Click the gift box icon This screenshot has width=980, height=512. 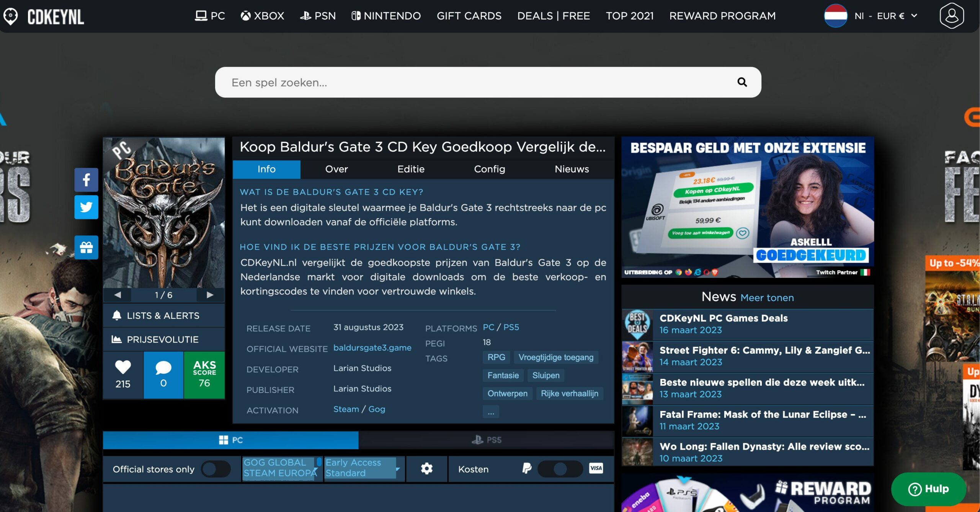click(x=86, y=248)
